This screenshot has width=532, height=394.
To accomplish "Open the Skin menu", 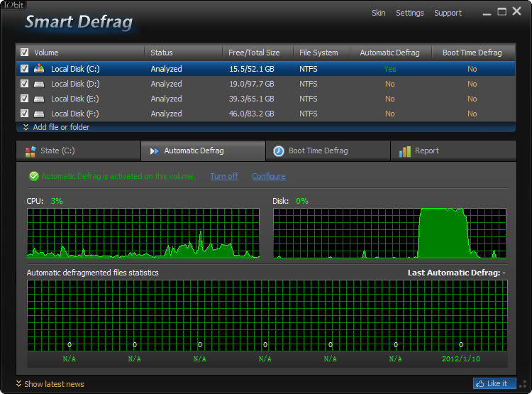I will coord(378,13).
